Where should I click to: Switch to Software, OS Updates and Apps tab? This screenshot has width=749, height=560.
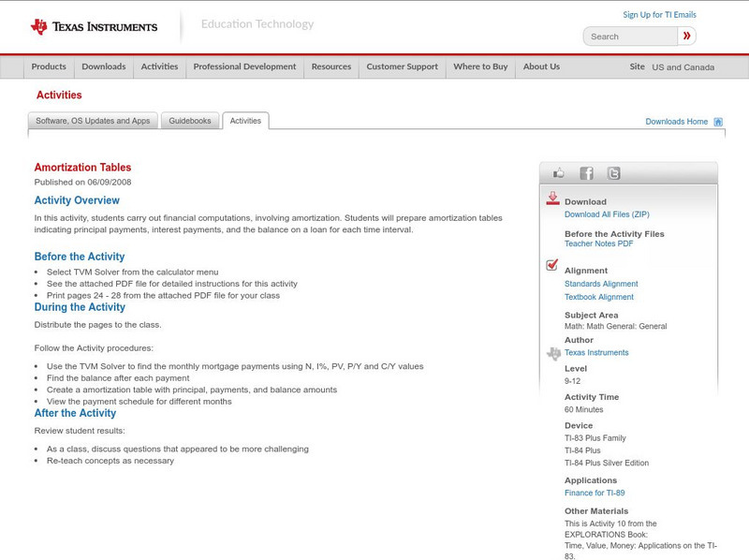click(x=93, y=121)
